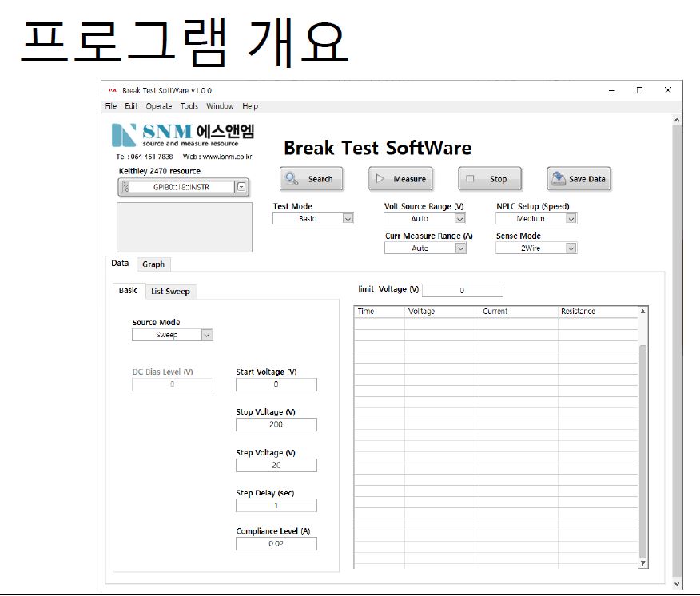The image size is (700, 596).
Task: Click the Stop Voltage input field
Action: coord(276,425)
